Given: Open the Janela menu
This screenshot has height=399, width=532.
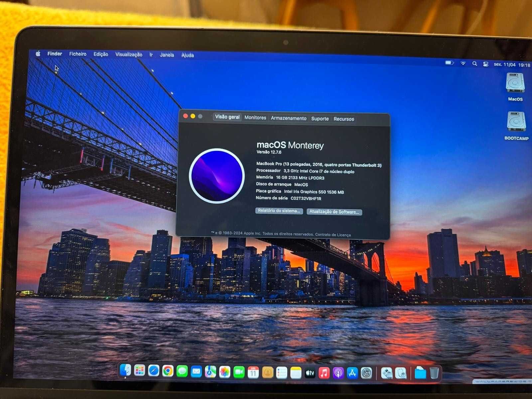Looking at the screenshot, I should tap(167, 55).
